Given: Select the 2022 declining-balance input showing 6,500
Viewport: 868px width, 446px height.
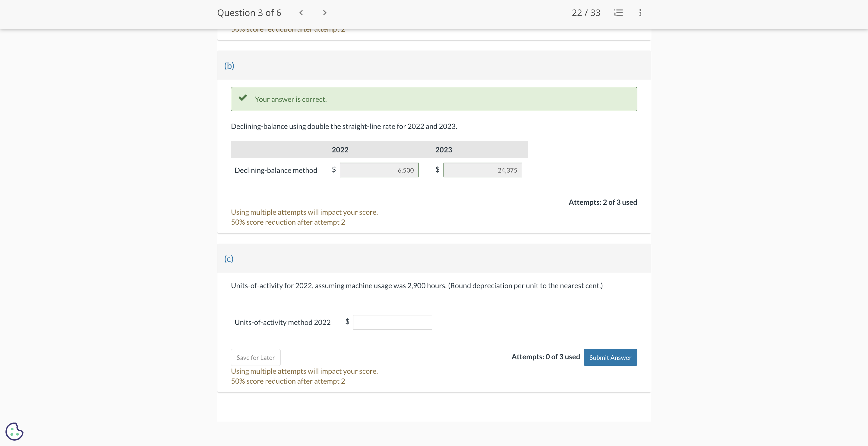Looking at the screenshot, I should tap(379, 170).
